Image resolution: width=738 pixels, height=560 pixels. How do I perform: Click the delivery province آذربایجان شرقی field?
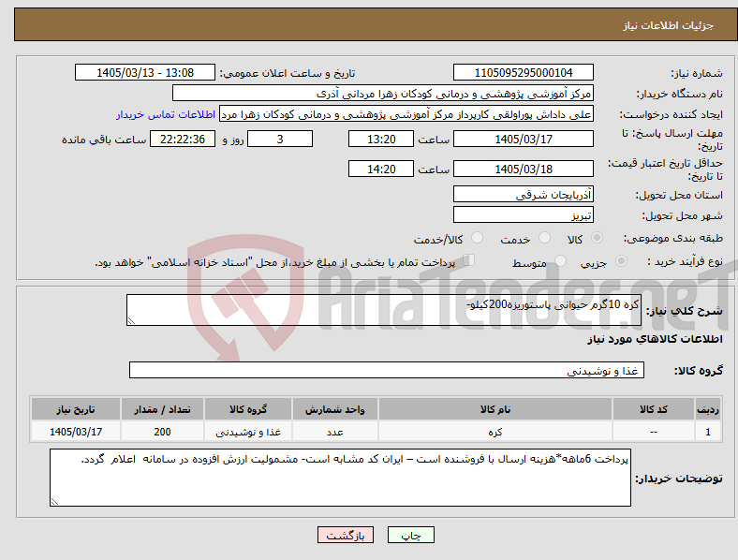coord(523,194)
